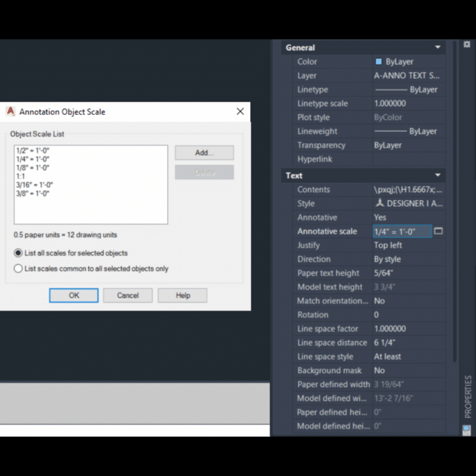Open the Properties palette settings gear icon
This screenshot has width=476, height=476.
[x=467, y=45]
